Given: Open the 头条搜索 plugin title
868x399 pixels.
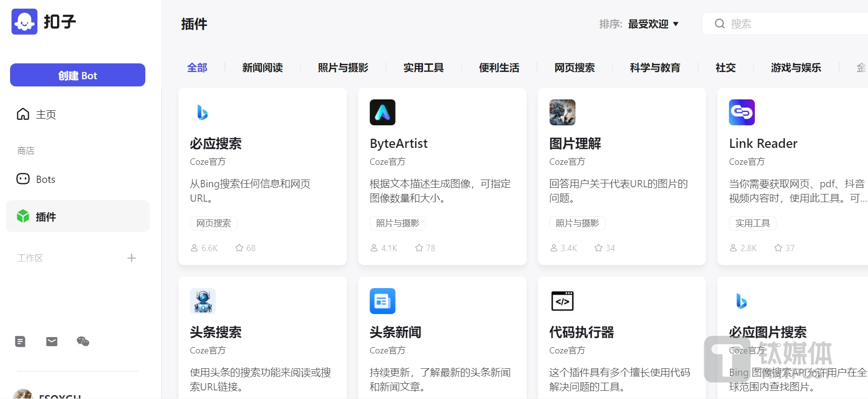Looking at the screenshot, I should click(216, 332).
